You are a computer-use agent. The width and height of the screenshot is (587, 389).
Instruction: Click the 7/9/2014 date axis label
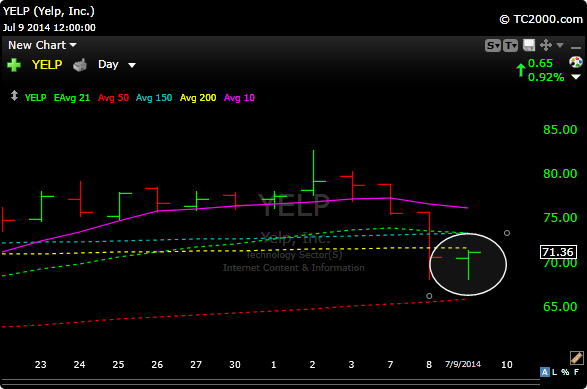click(463, 364)
